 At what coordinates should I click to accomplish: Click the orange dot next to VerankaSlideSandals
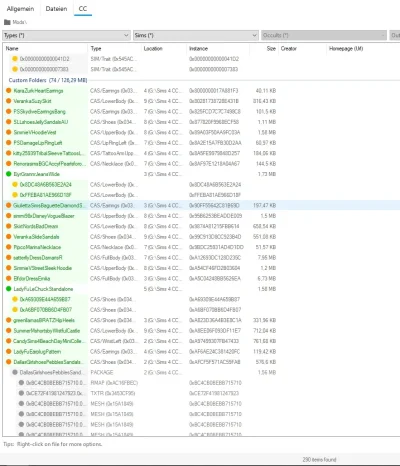[x=9, y=237]
